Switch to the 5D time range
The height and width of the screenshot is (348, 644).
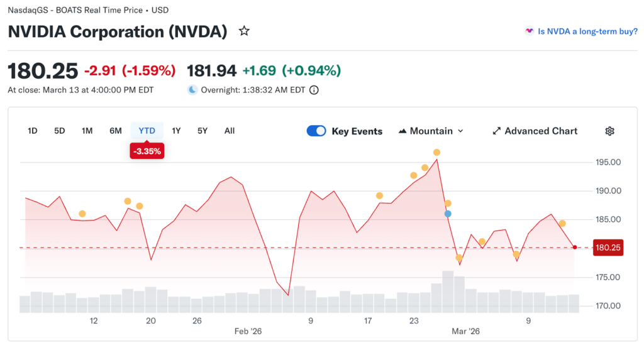click(x=60, y=131)
